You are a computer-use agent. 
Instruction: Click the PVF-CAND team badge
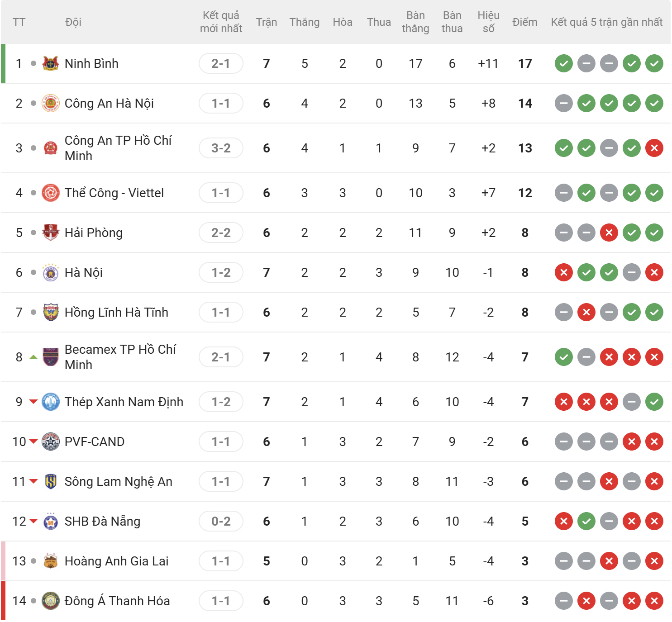pyautogui.click(x=51, y=442)
